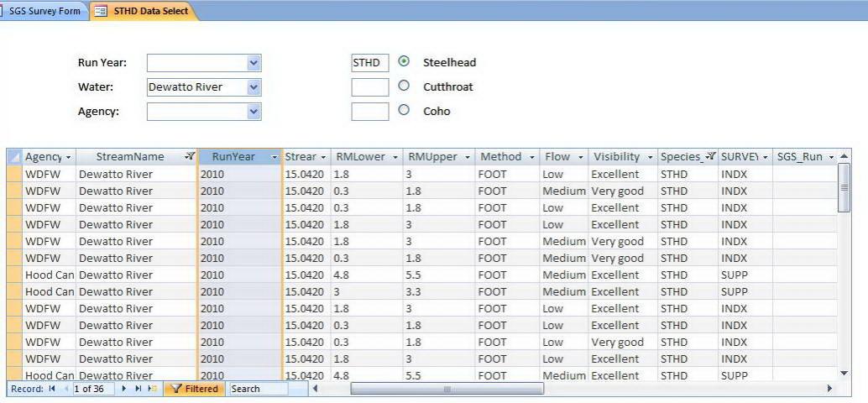Click the FOOT method cell in the first row

coord(507,174)
